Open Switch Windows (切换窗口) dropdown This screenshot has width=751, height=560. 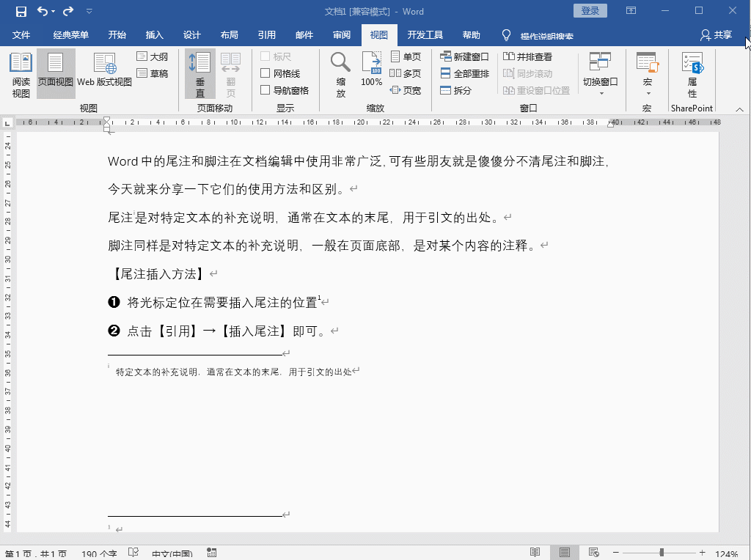pos(600,75)
